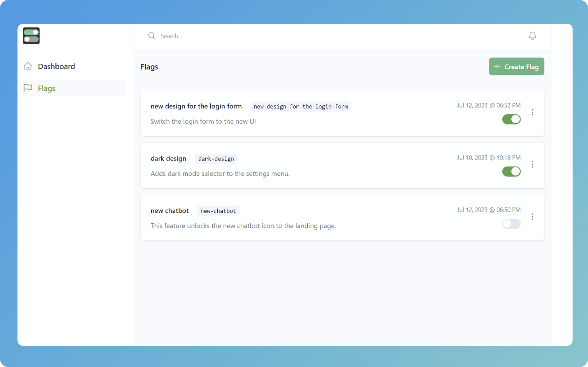
Task: Click the search magnifier icon
Action: click(x=152, y=36)
